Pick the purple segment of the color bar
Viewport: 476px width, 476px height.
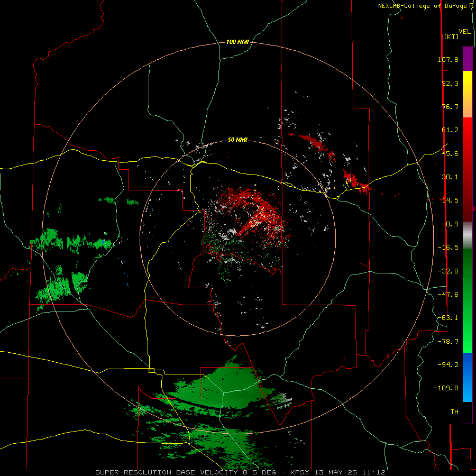pos(467,59)
